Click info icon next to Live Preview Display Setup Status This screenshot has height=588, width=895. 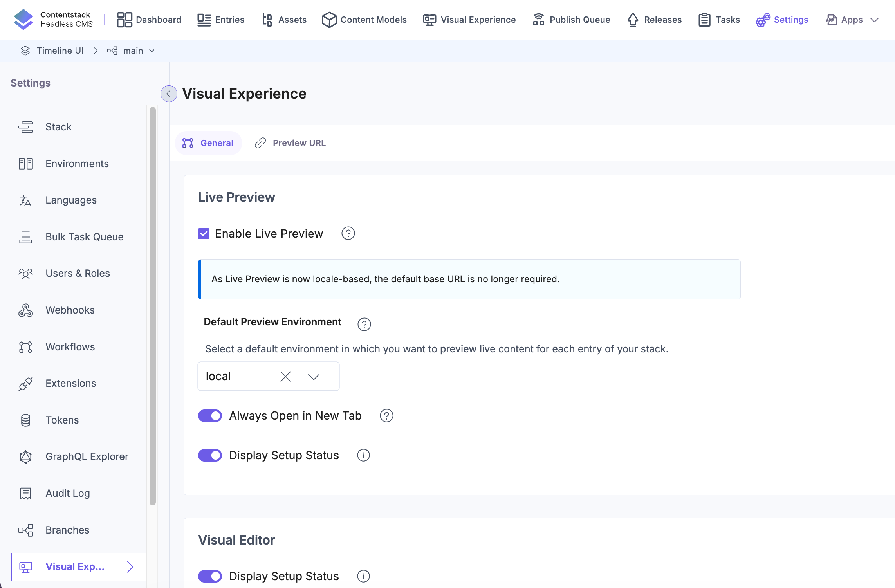pyautogui.click(x=363, y=455)
